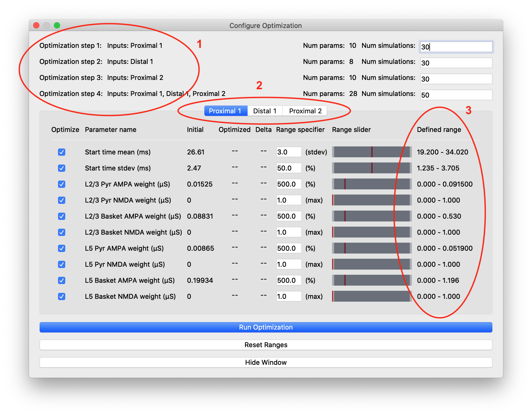Focus Start time stdev range specifier field
The height and width of the screenshot is (416, 532).
click(289, 168)
